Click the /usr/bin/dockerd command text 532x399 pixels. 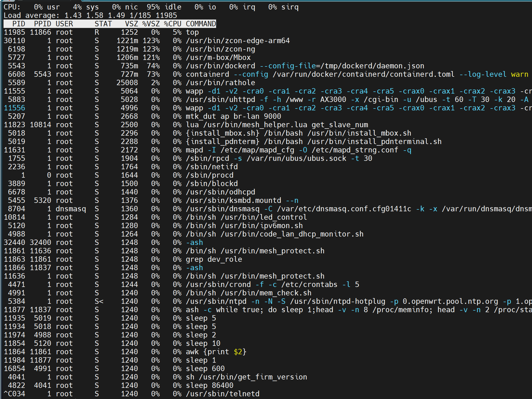coord(220,66)
